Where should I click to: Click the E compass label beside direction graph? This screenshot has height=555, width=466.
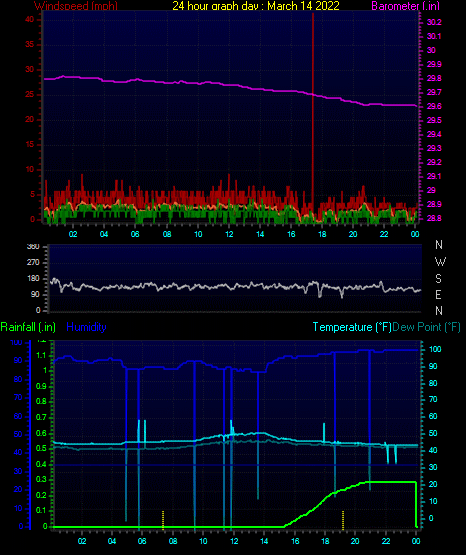click(x=438, y=294)
